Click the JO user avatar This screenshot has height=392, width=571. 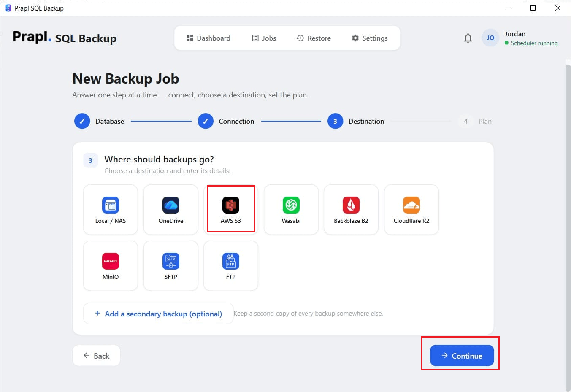click(x=490, y=38)
